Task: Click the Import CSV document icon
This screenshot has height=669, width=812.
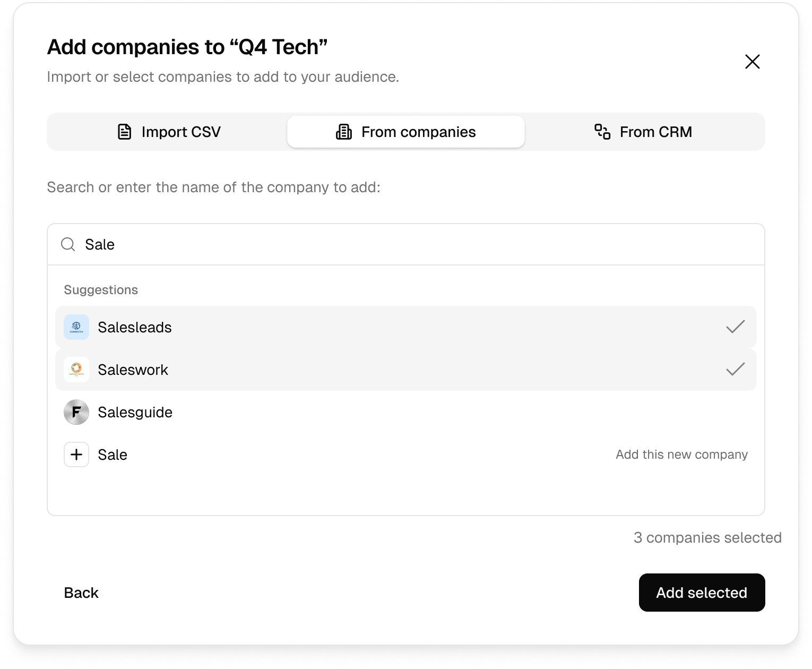Action: [124, 132]
